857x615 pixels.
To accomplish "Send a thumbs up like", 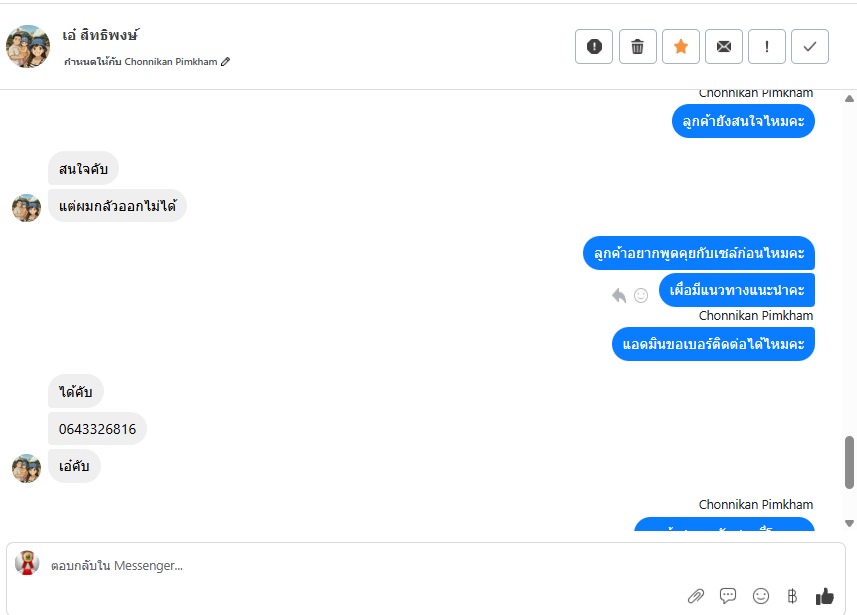I will [824, 596].
